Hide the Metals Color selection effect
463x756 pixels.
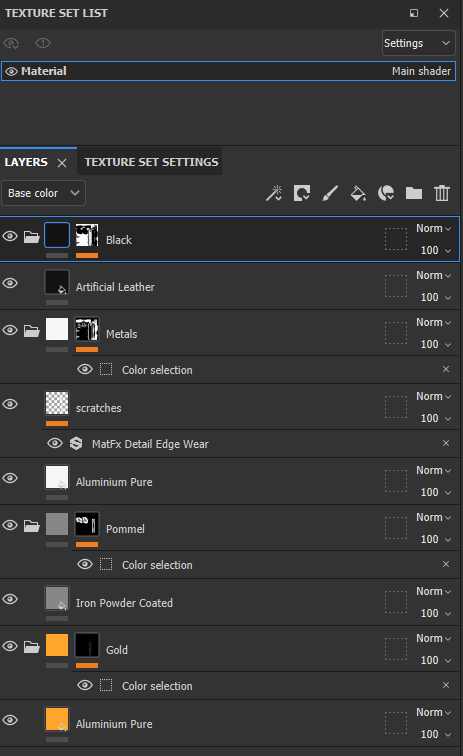pyautogui.click(x=85, y=369)
